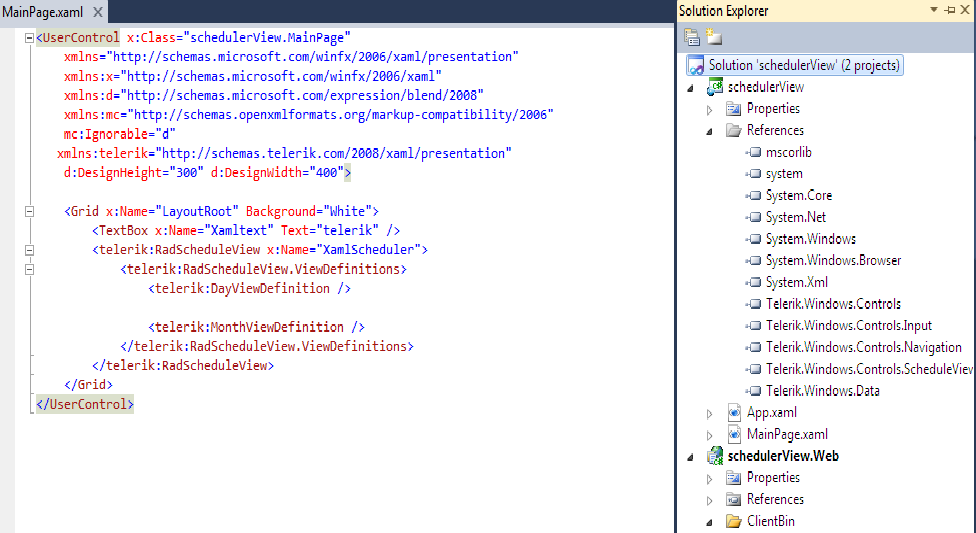The width and height of the screenshot is (976, 533).
Task: Click the App.xaml file icon
Action: tap(734, 412)
